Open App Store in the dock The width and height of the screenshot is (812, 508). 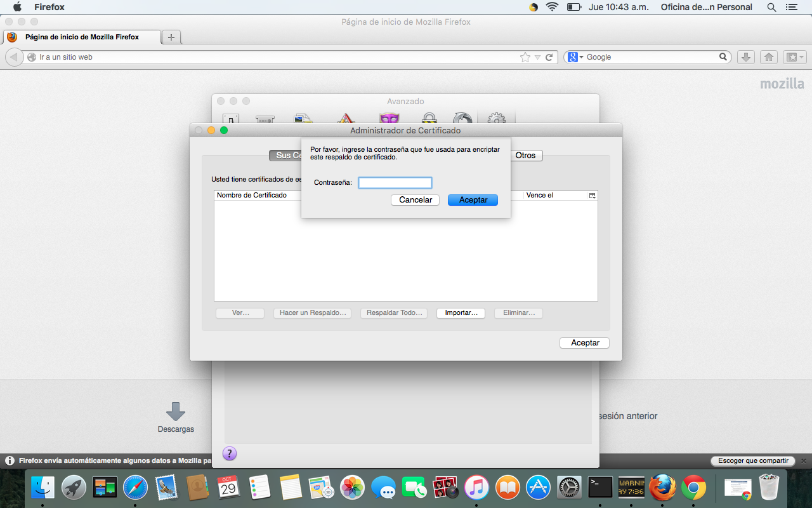tap(539, 488)
